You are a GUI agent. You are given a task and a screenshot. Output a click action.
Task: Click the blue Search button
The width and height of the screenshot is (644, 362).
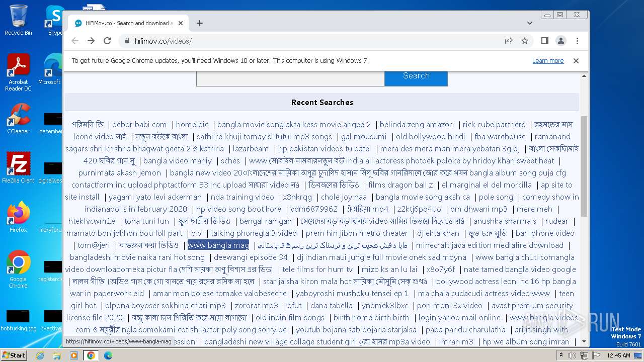[416, 76]
